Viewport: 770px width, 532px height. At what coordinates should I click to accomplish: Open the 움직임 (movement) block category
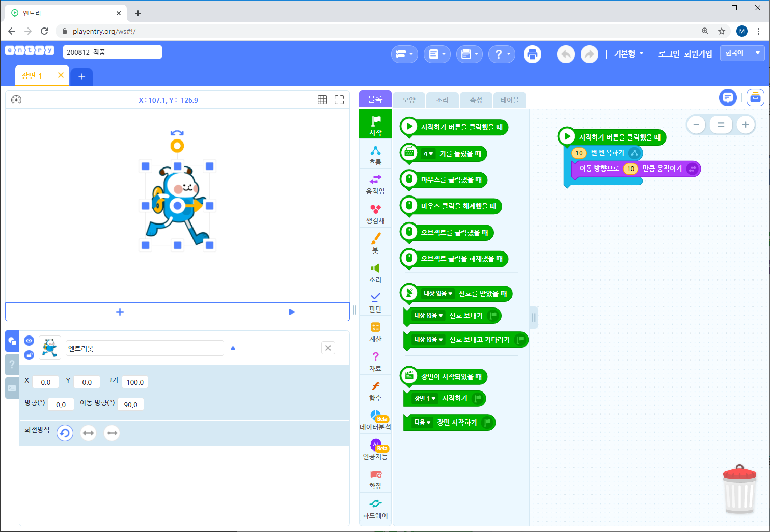pyautogui.click(x=375, y=184)
